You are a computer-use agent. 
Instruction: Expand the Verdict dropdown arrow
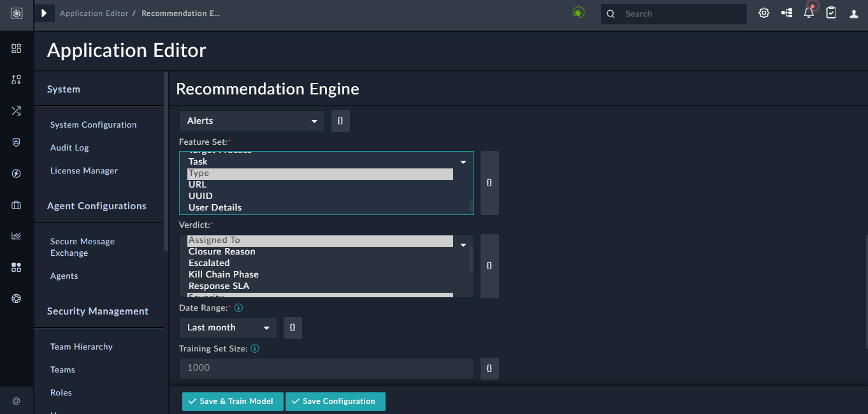(x=463, y=244)
